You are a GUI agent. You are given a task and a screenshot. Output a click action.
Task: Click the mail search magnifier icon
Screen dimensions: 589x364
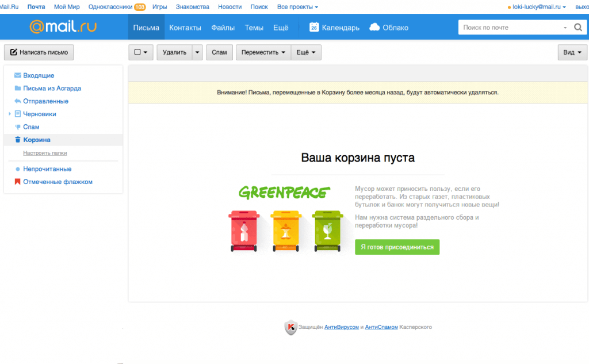[578, 26]
